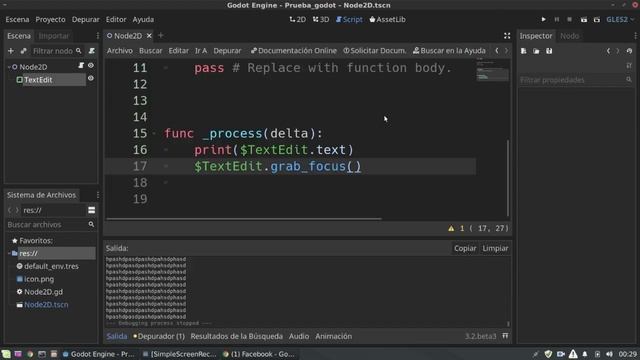Open the GLES2 renderer dropdown
640x360 pixels.
(620, 19)
